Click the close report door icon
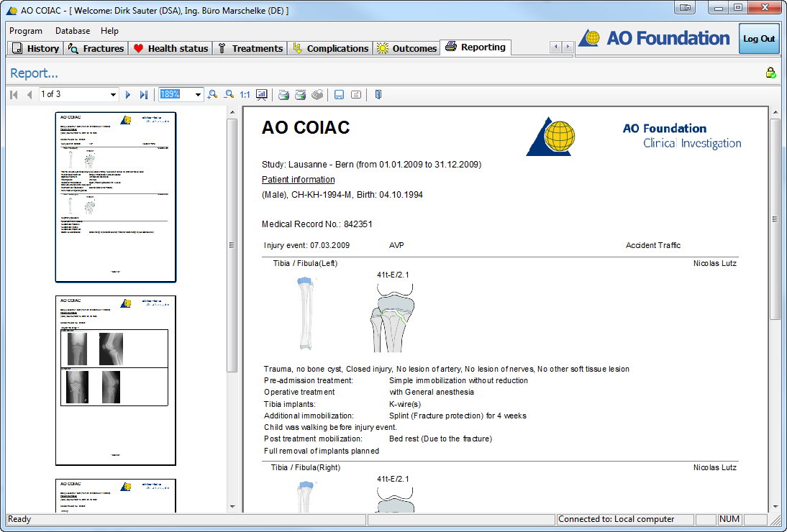This screenshot has width=787, height=532. click(x=378, y=94)
